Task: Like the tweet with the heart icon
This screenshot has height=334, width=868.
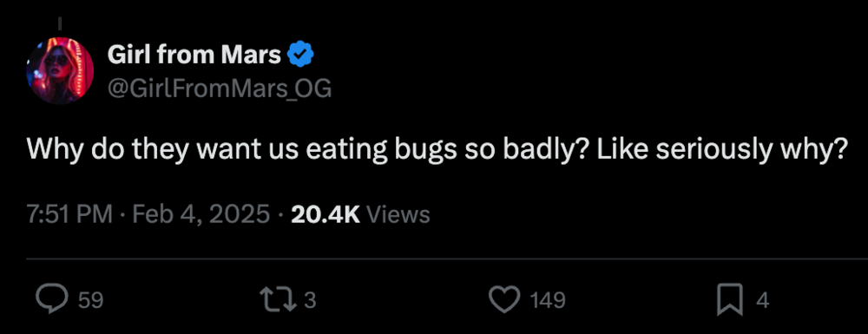Action: 504,300
